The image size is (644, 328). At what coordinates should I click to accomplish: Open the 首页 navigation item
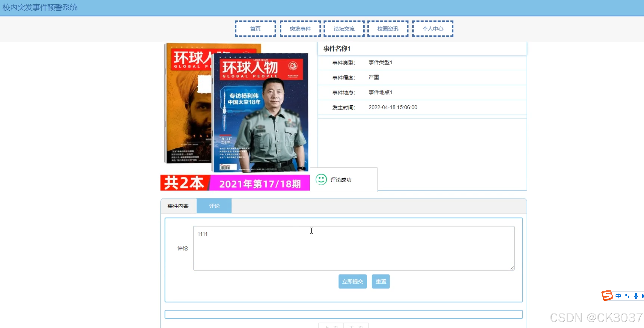point(255,29)
